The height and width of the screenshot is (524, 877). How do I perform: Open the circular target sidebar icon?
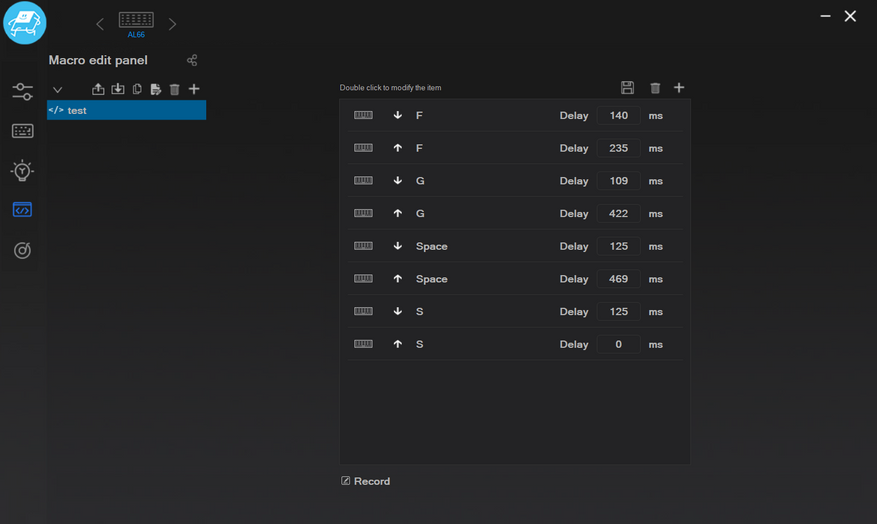[22, 250]
